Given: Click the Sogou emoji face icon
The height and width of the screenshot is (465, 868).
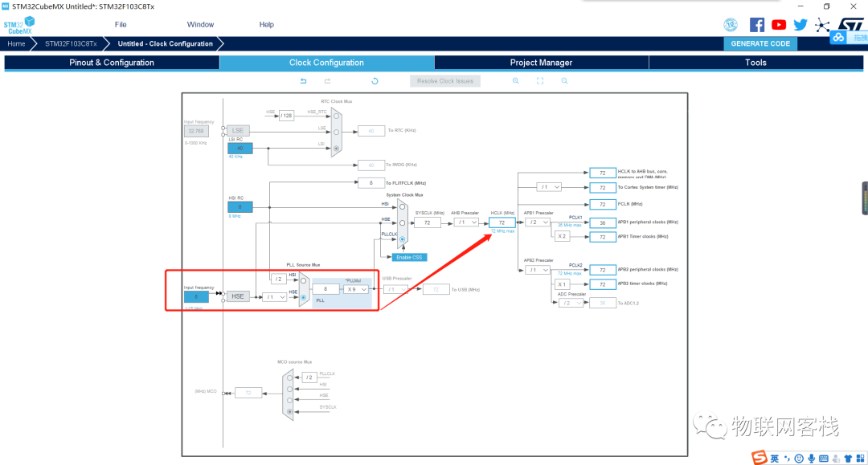Looking at the screenshot, I should (799, 459).
